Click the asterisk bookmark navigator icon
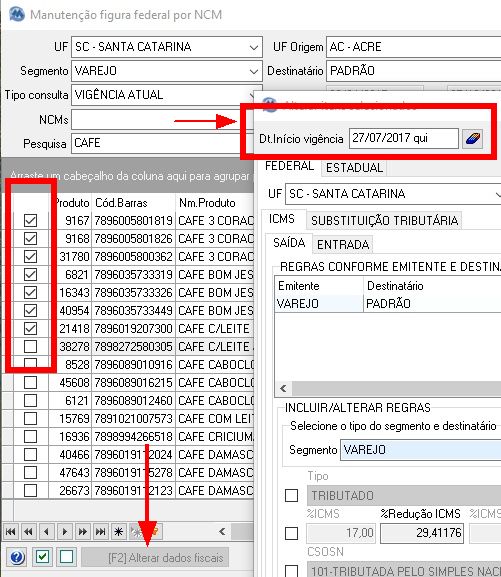This screenshot has height=577, width=501. pyautogui.click(x=119, y=532)
